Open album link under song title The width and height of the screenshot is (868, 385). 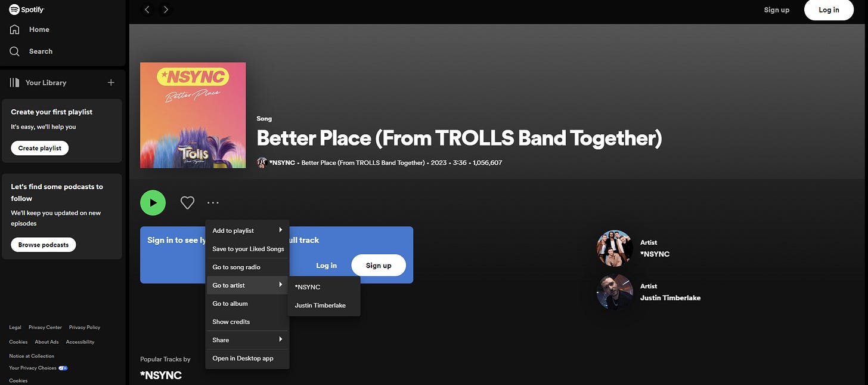[x=363, y=162]
